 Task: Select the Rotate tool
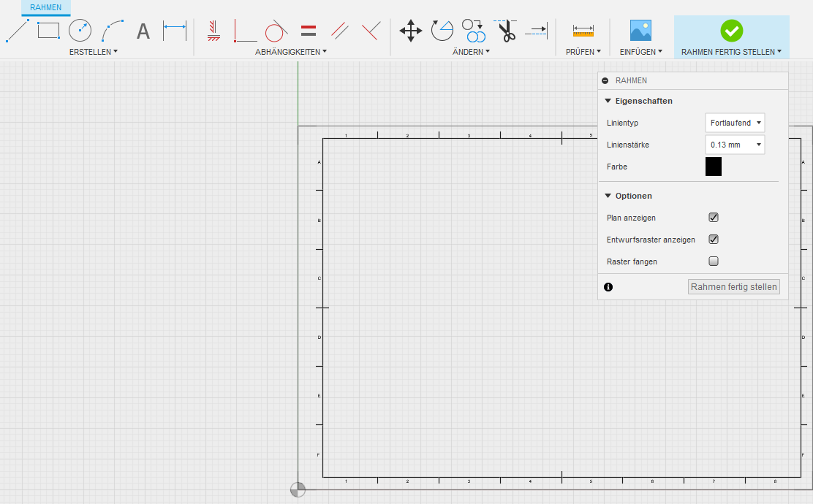click(442, 31)
